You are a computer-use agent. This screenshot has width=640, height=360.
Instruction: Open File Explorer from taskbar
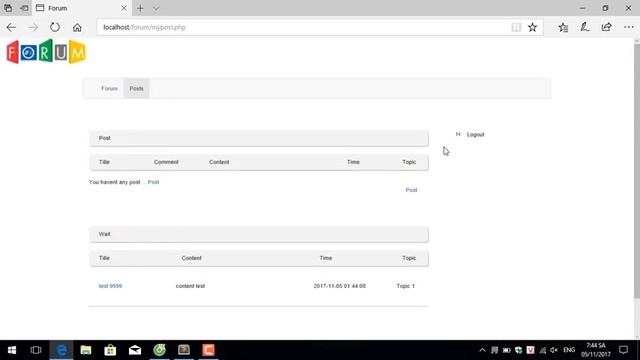(x=86, y=350)
